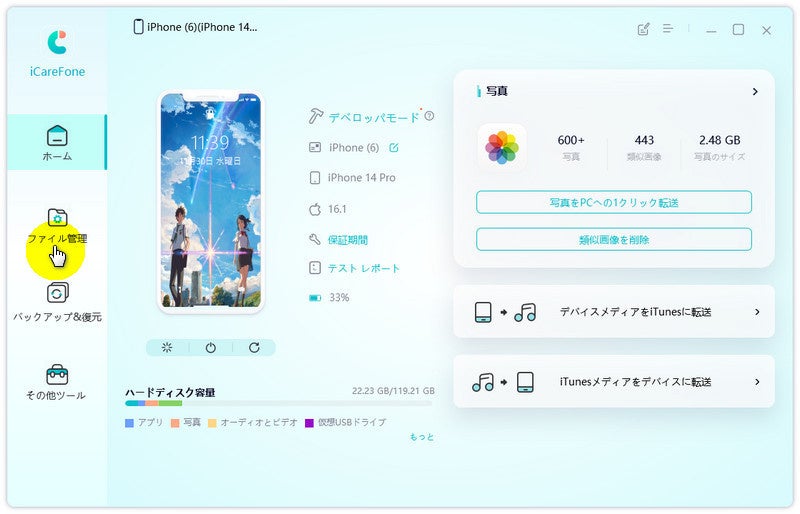This screenshot has height=514, width=800.
Task: Click 写真をPCへの1クリック転送 button
Action: 614,202
